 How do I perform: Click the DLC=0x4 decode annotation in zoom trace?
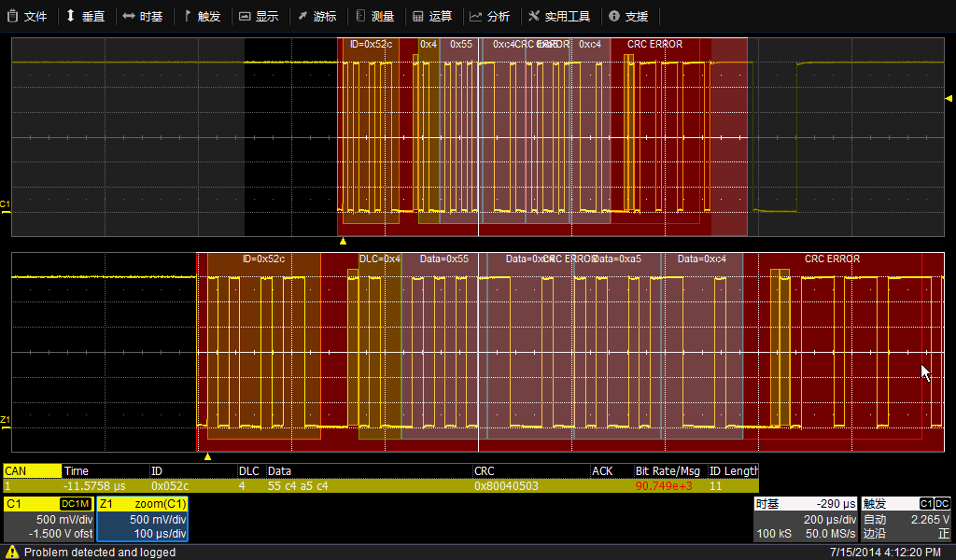380,259
